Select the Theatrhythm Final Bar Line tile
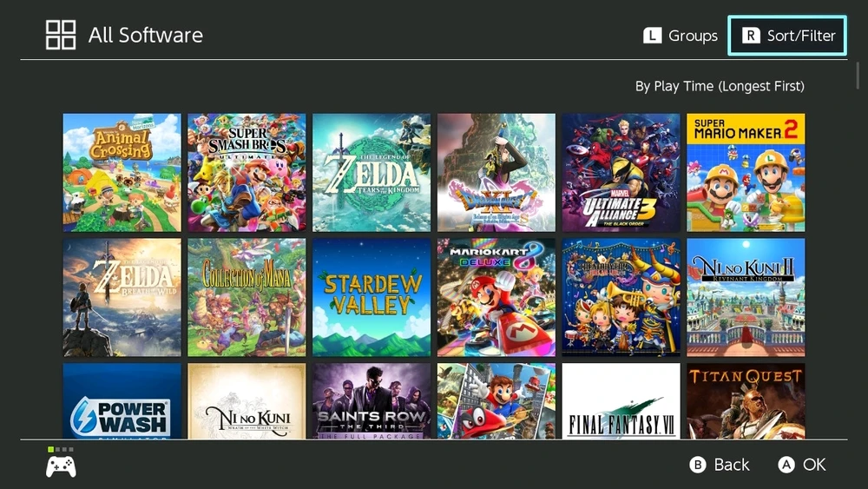The image size is (868, 489). click(x=621, y=297)
